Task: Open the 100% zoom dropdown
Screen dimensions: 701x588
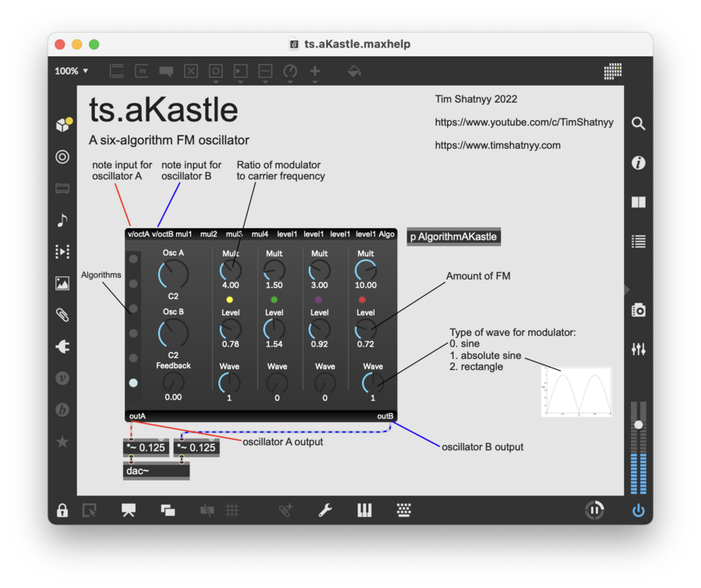Action: pyautogui.click(x=71, y=71)
